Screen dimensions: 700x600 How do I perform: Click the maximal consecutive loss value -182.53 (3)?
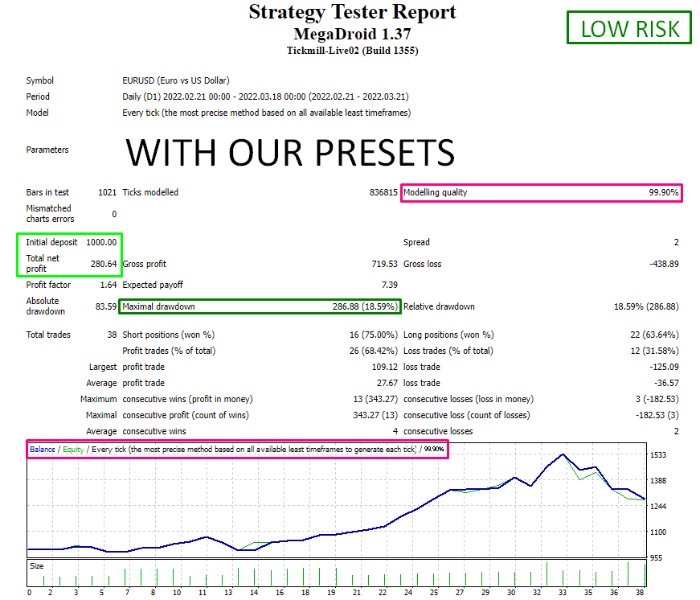tap(657, 415)
